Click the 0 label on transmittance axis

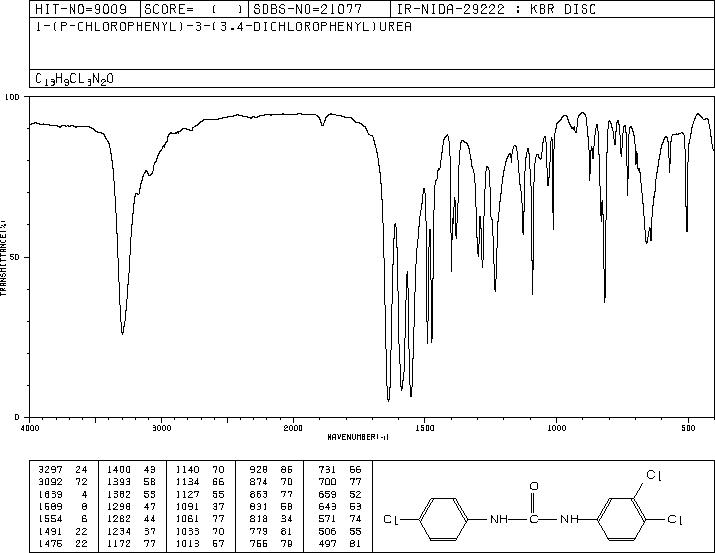click(17, 417)
